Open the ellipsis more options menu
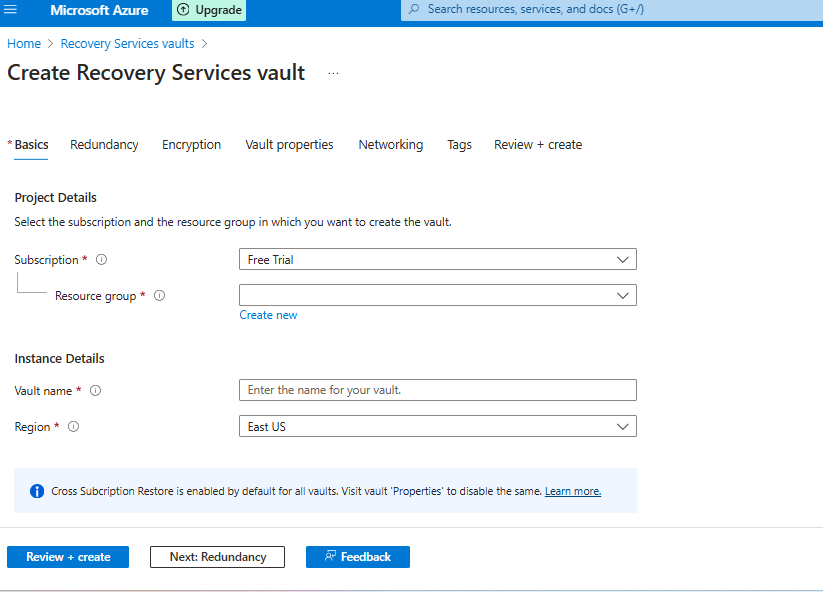 pyautogui.click(x=333, y=73)
